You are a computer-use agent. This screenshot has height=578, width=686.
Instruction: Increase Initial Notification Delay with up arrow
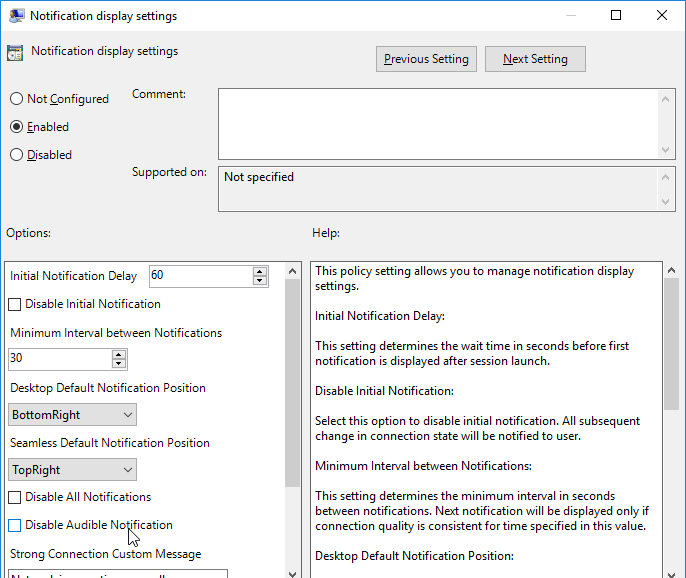coord(260,271)
